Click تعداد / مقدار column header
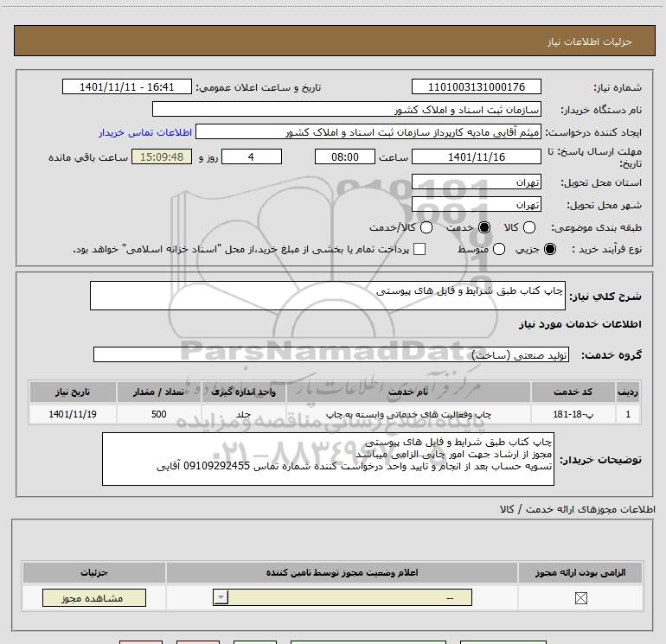The height and width of the screenshot is (644, 666). (159, 392)
